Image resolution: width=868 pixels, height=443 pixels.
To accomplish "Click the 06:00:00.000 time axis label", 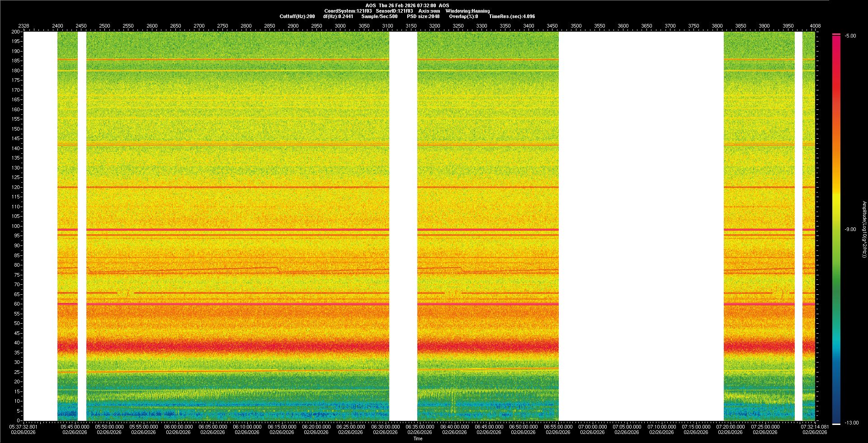I will 178,427.
